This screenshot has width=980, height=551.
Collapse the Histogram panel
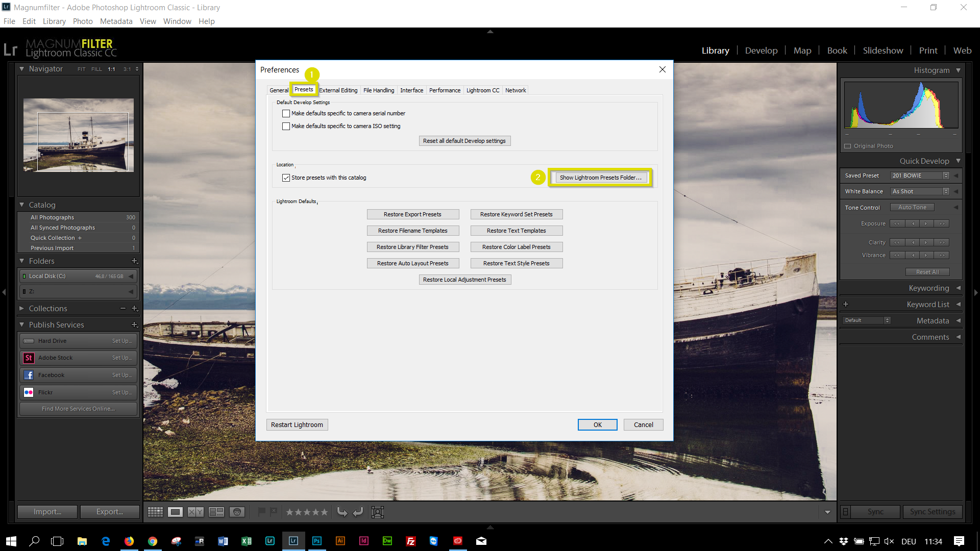click(958, 70)
